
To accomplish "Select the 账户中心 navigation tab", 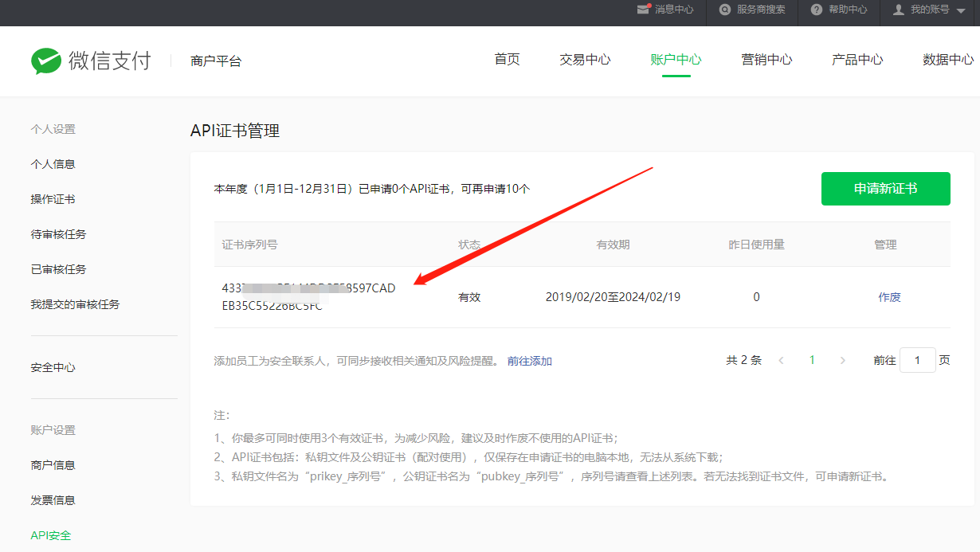I will point(676,60).
